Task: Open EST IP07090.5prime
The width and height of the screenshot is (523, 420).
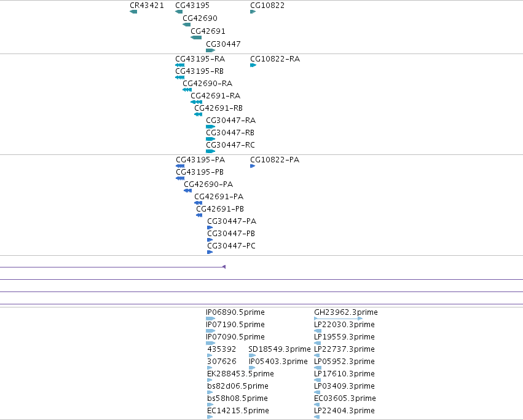Action: pyautogui.click(x=210, y=343)
